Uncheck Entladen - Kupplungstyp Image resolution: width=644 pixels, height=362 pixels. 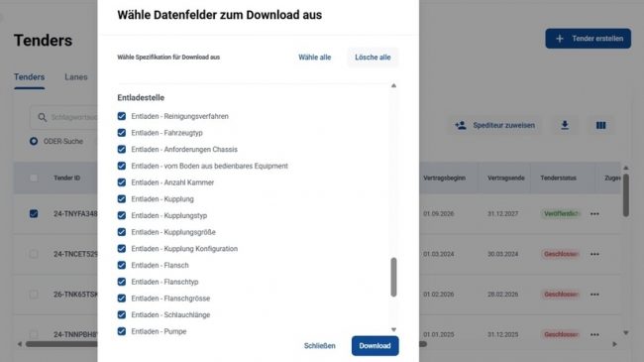click(122, 215)
